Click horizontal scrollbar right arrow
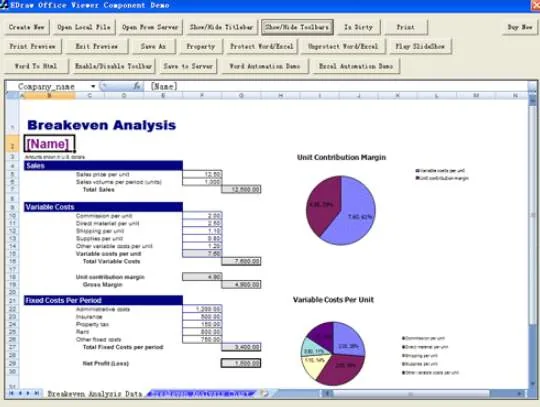 coord(520,393)
